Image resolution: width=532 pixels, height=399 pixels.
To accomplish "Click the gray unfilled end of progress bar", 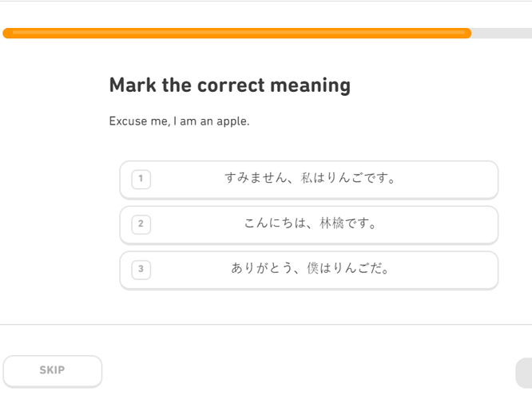I will pos(502,34).
